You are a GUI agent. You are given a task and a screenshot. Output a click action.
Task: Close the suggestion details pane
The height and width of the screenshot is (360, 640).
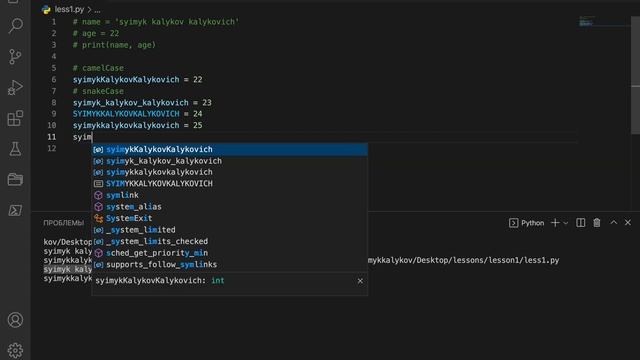coord(360,281)
